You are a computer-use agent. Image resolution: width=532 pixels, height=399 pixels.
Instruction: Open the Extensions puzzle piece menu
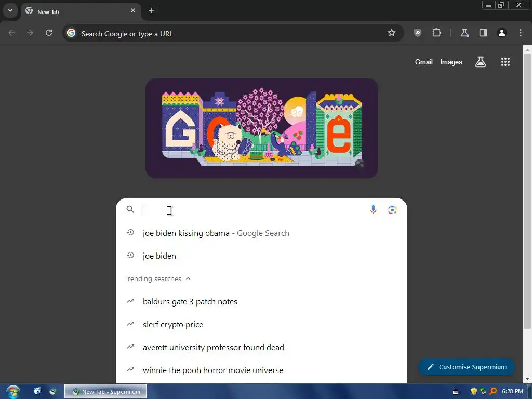[x=436, y=33]
